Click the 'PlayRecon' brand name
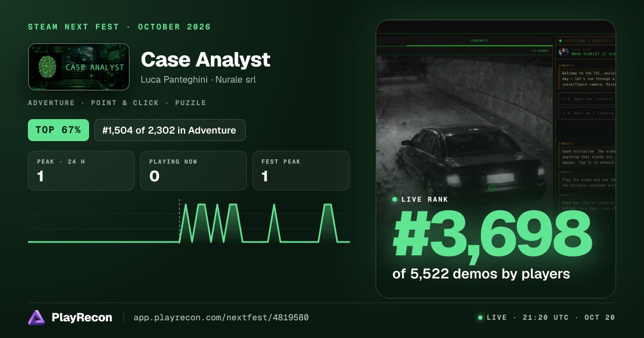The width and height of the screenshot is (644, 338). coord(82,318)
